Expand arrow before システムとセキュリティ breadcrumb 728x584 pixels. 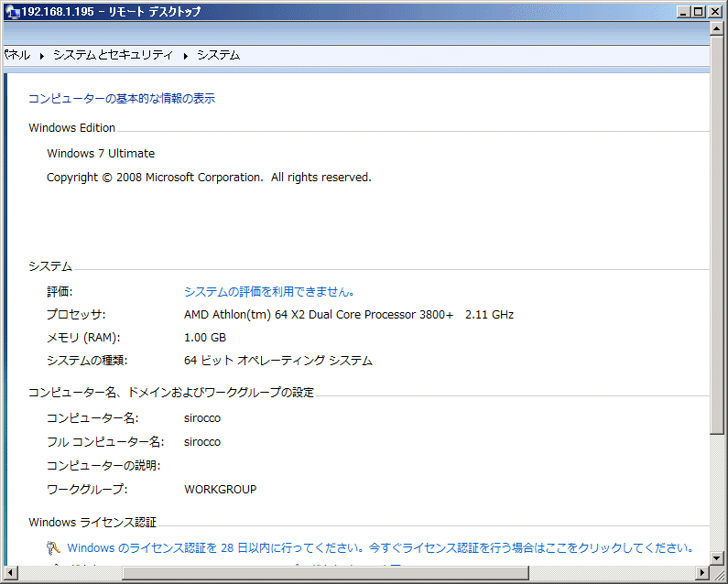42,56
